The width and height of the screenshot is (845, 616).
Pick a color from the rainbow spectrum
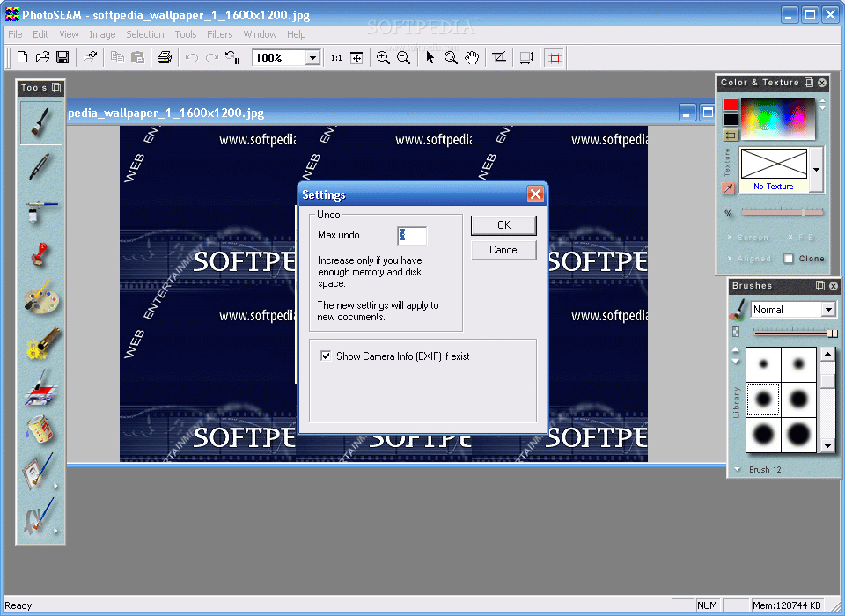pos(777,119)
